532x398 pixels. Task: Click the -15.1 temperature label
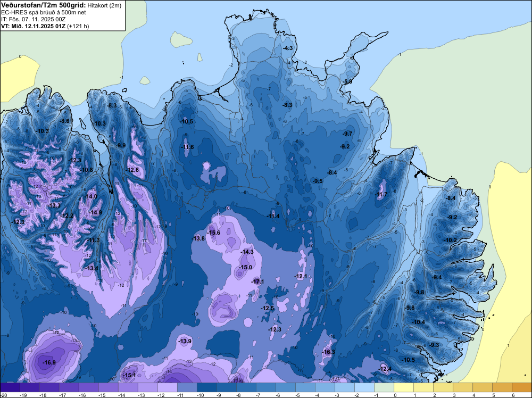pos(129,376)
